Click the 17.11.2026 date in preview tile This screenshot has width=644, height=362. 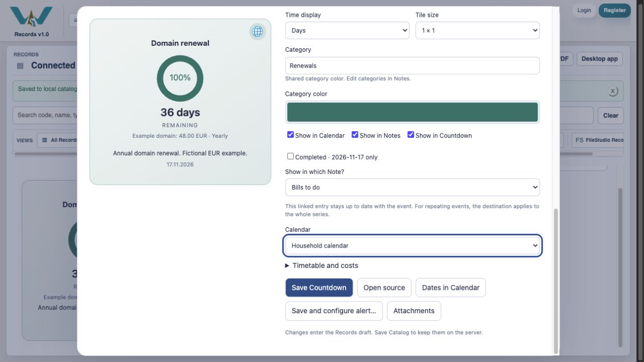[180, 165]
